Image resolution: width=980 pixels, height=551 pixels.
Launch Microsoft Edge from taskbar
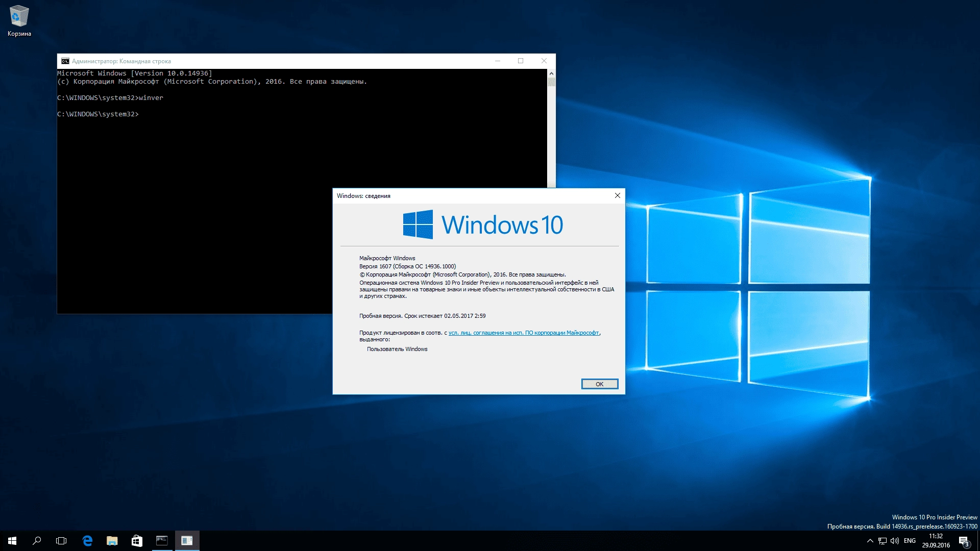tap(87, 541)
